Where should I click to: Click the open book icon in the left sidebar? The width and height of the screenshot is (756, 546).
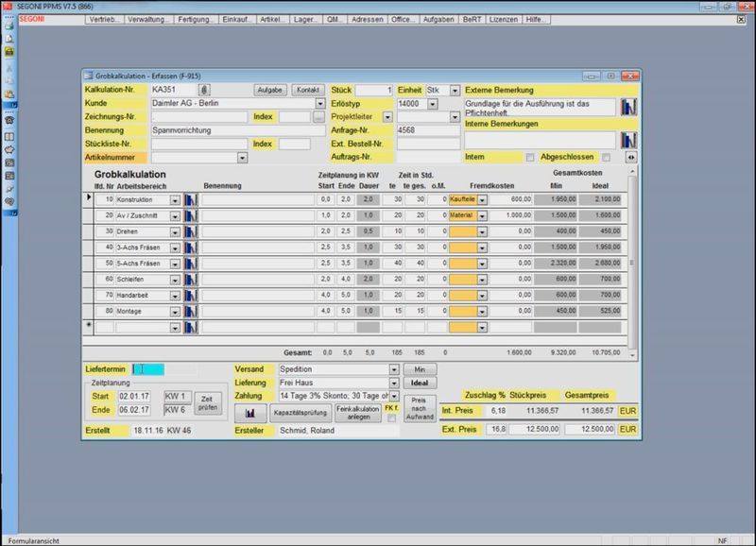click(x=9, y=137)
